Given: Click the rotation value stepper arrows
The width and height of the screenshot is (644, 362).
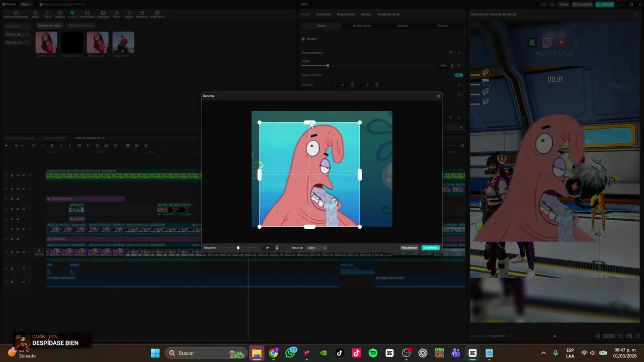Looking at the screenshot, I should (277, 248).
